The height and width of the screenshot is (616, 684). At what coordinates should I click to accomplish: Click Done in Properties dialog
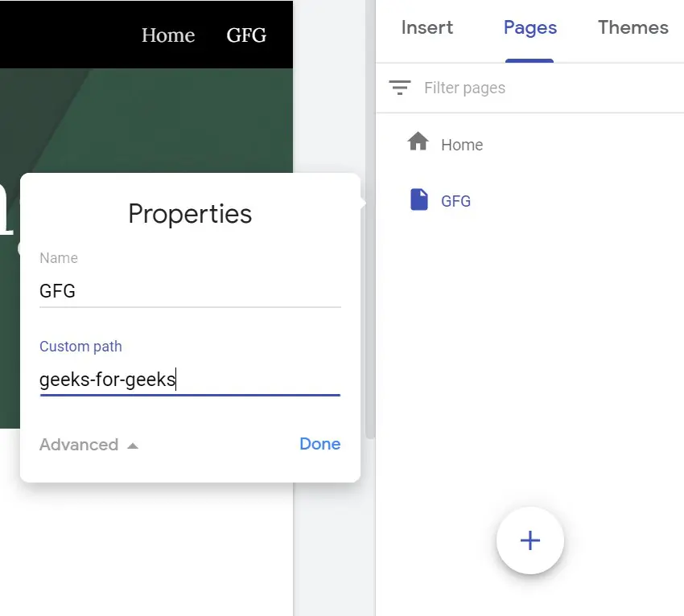click(319, 444)
